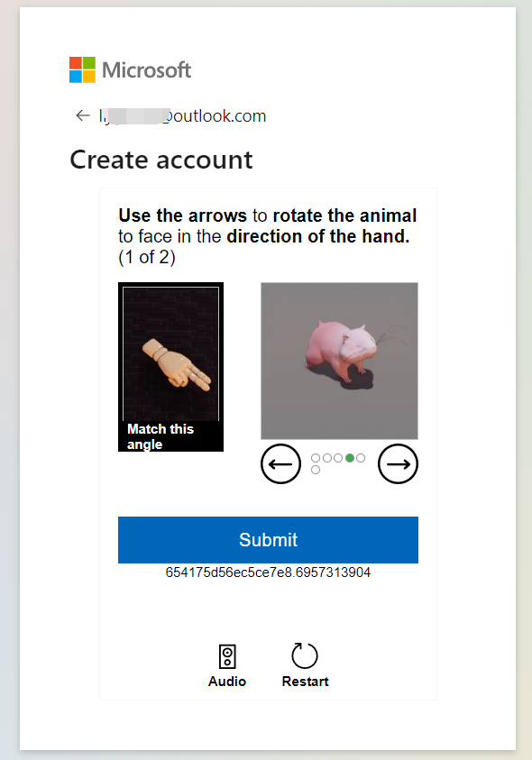
Task: Rotate the animal with the right arrow
Action: pos(398,464)
